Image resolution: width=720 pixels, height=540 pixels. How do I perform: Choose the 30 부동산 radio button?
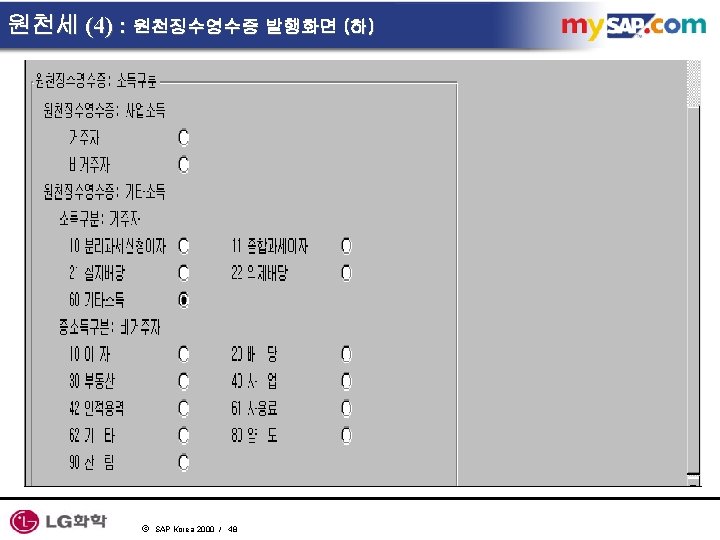tap(184, 381)
